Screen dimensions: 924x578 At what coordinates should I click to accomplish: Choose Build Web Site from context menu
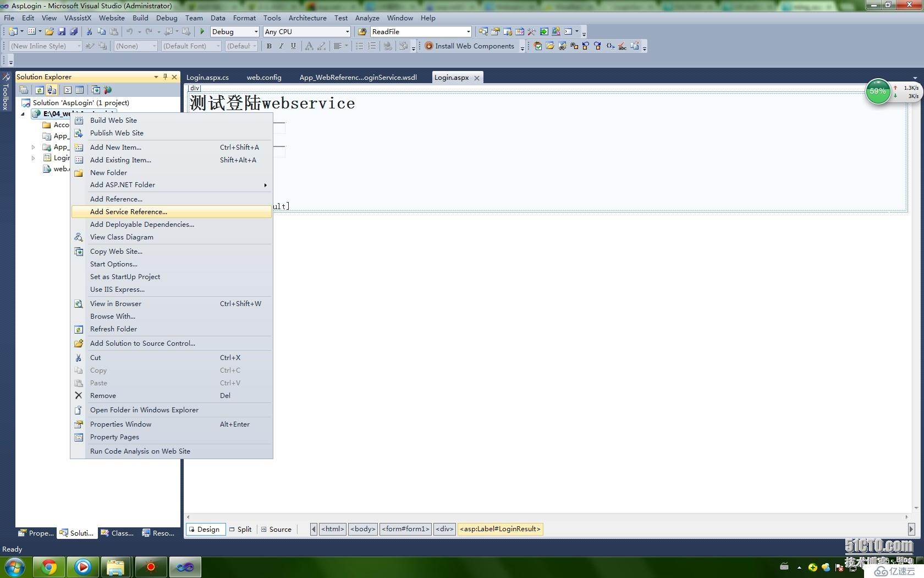pyautogui.click(x=172, y=120)
